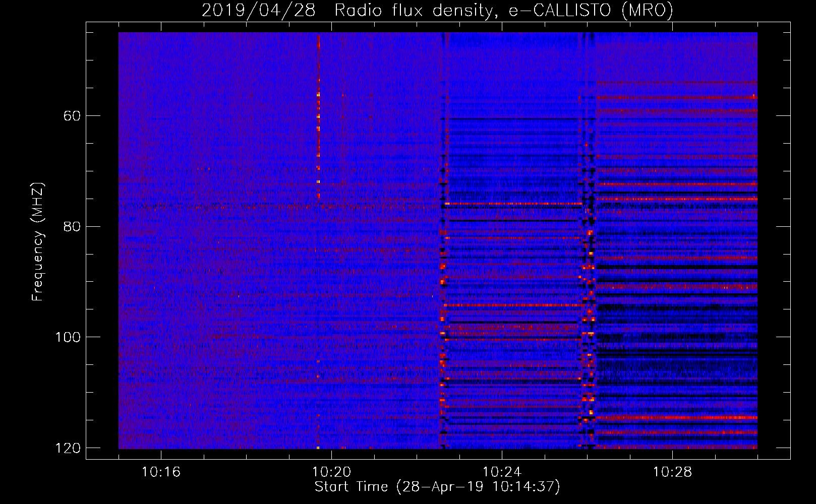
Task: Select the 100 frequency tick label
Action: point(68,337)
